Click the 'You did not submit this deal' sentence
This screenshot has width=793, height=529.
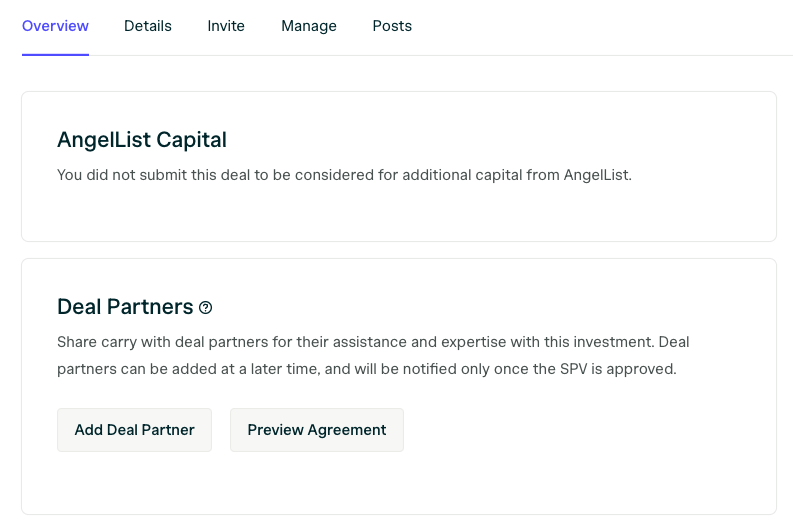tap(344, 175)
